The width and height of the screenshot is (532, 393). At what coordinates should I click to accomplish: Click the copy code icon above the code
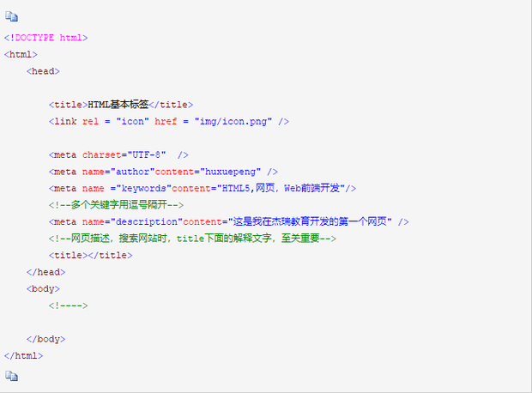(11, 16)
